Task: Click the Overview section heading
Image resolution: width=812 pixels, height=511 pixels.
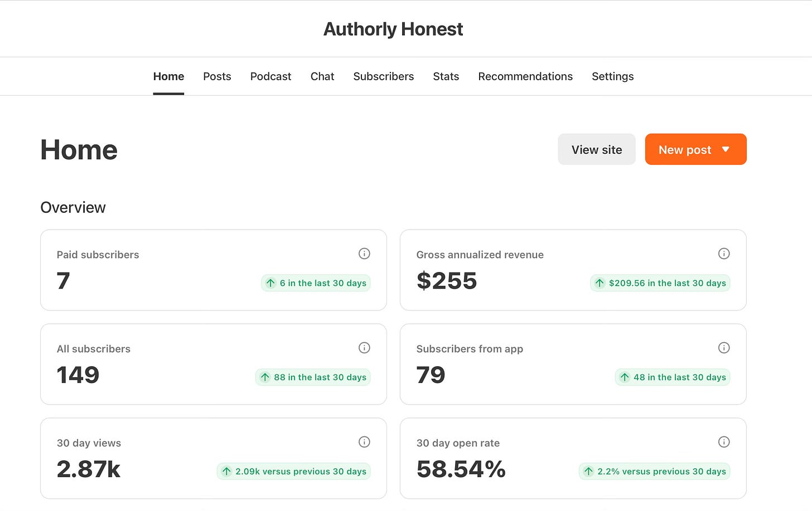Action: tap(73, 207)
